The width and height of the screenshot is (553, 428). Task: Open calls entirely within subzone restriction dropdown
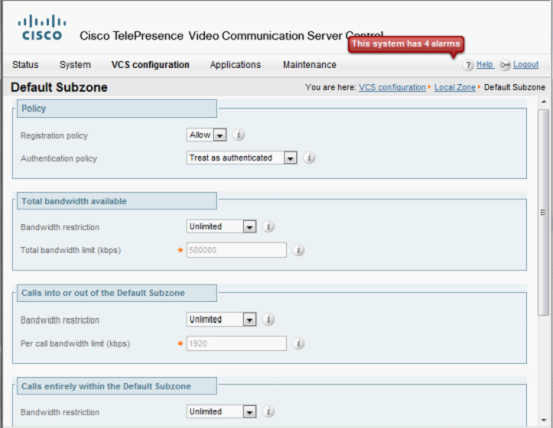pos(221,411)
